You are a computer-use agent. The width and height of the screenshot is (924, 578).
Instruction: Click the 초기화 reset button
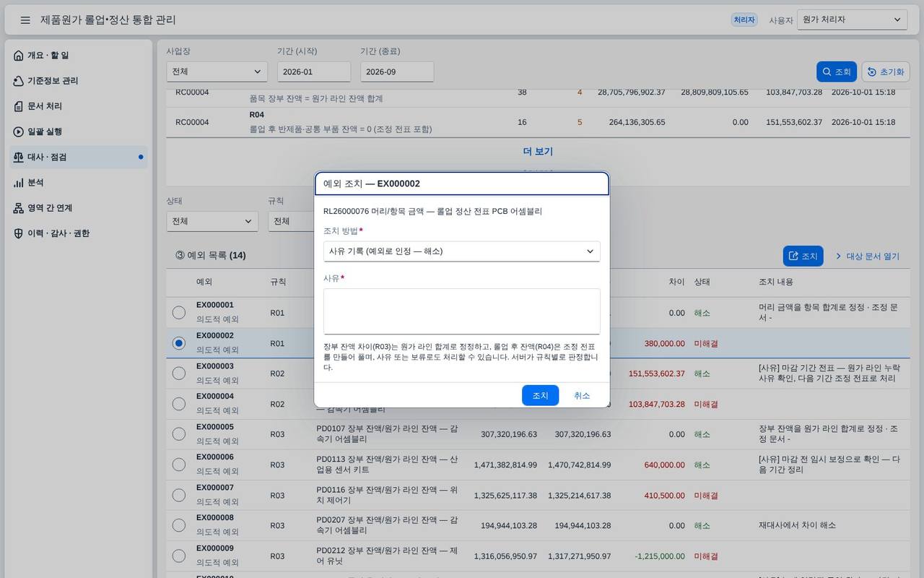[886, 72]
